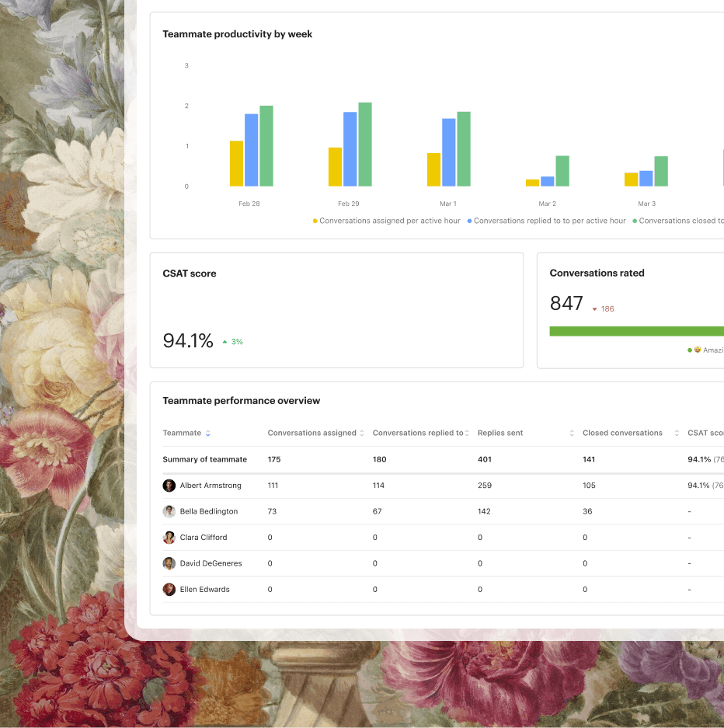
Task: Click summary conversations assigned value 175
Action: [x=274, y=460]
